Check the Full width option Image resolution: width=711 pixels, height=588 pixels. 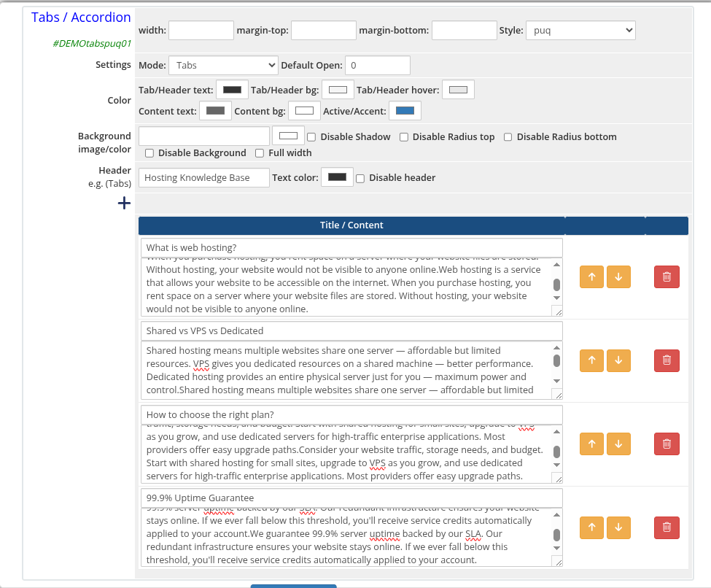(x=260, y=152)
